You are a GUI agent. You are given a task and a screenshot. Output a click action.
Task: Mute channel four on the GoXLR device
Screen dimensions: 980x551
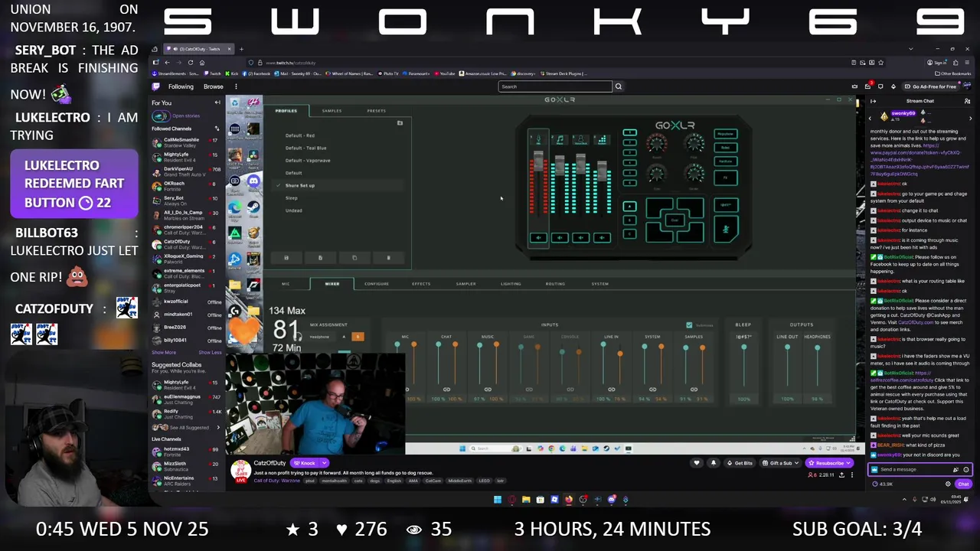point(602,238)
